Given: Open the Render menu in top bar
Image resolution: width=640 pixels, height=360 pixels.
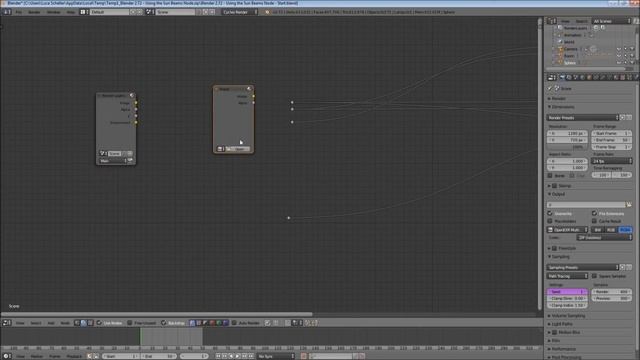Looking at the screenshot, I should [x=34, y=12].
